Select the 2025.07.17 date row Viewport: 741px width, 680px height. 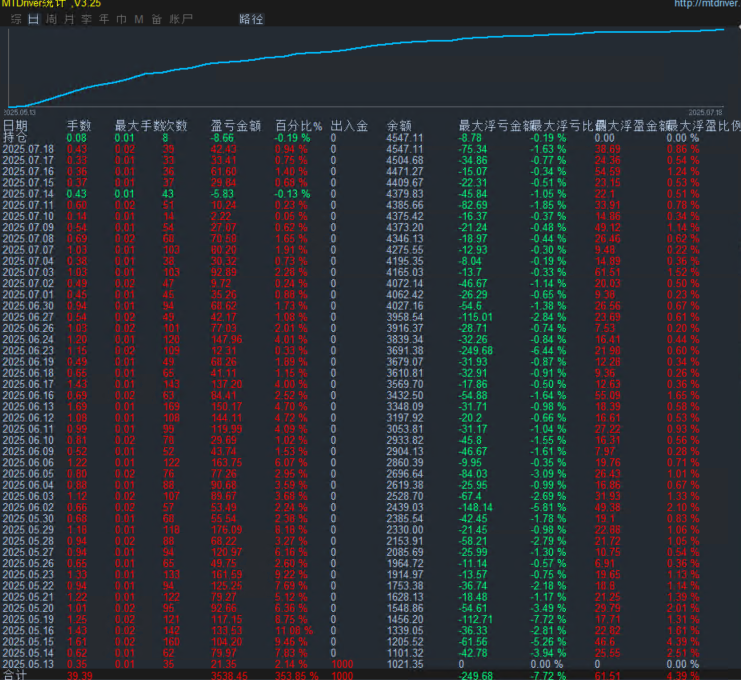pyautogui.click(x=28, y=160)
